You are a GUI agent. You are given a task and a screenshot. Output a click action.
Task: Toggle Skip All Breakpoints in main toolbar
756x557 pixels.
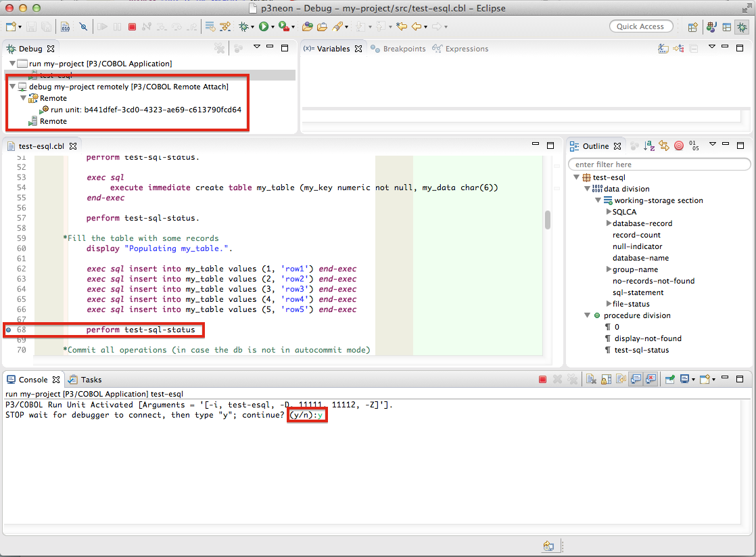[x=83, y=26]
